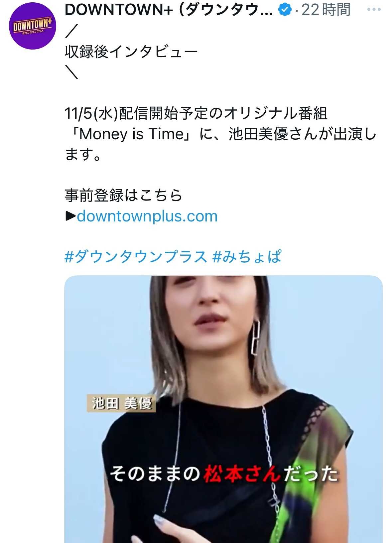The height and width of the screenshot is (543, 392).
Task: Click the 池田 美優 name caption in the video
Action: coord(121,403)
